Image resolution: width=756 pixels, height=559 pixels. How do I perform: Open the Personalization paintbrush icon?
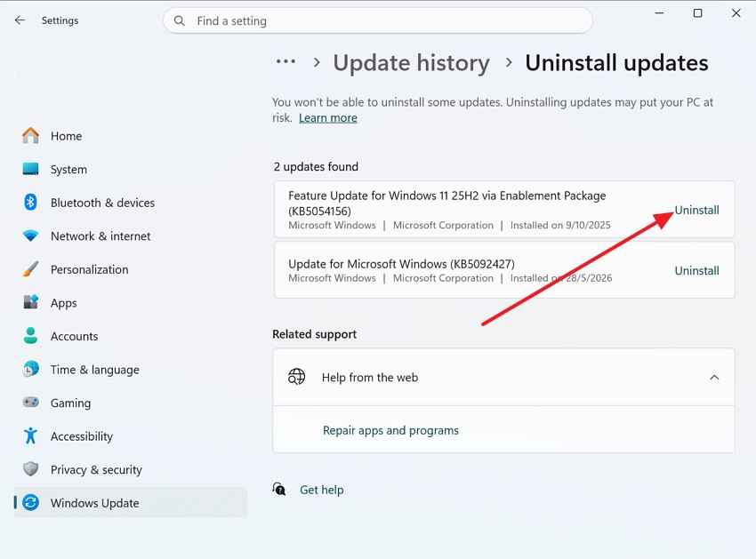pos(31,269)
